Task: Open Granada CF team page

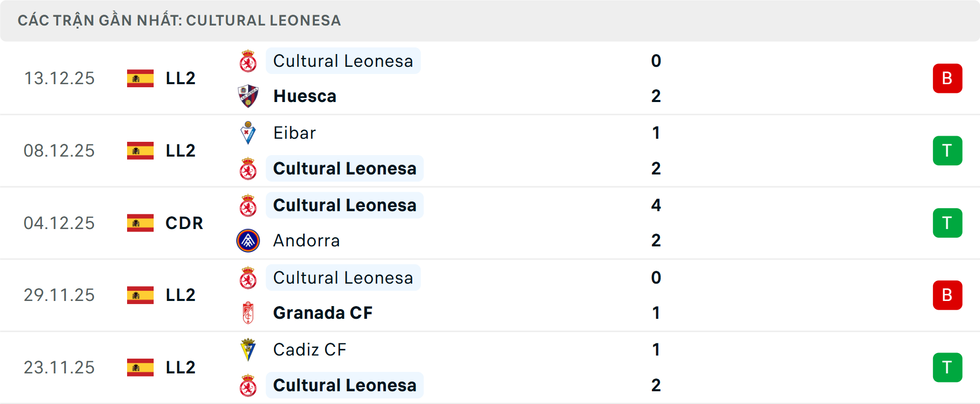Action: point(323,313)
